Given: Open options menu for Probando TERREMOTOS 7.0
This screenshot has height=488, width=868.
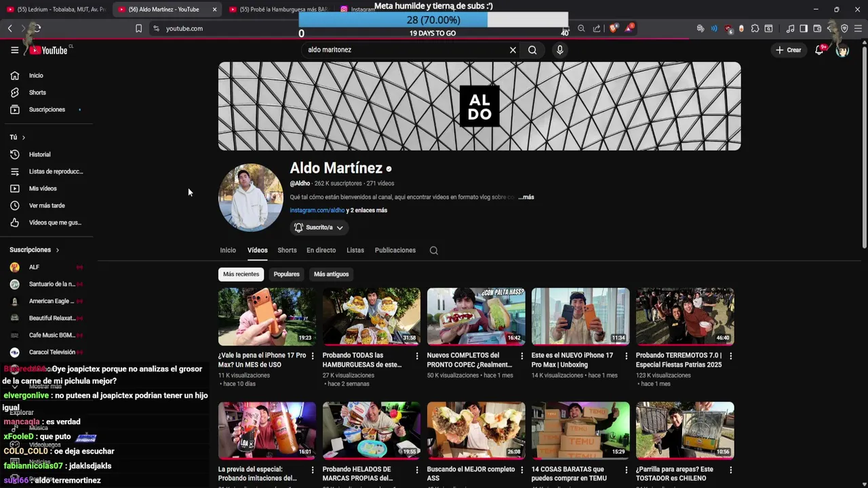Looking at the screenshot, I should click(x=730, y=356).
